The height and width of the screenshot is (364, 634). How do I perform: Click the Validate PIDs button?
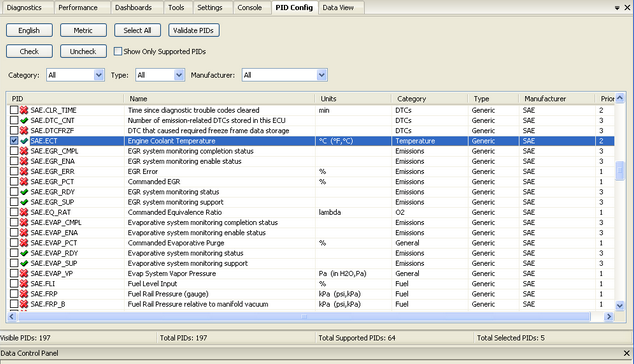[x=194, y=30]
